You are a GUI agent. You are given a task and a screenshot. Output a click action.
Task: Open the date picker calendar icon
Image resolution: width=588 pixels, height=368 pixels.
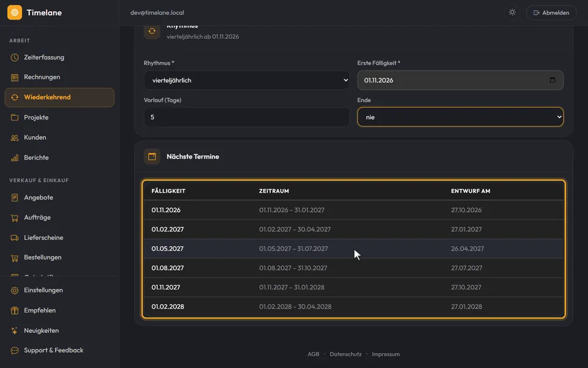(x=552, y=80)
